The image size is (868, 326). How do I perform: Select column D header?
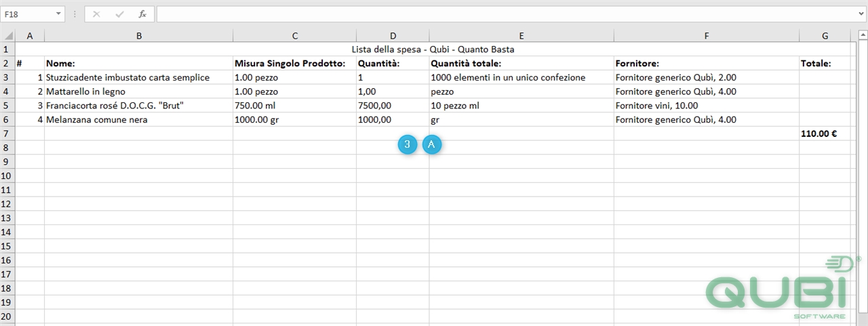point(393,36)
